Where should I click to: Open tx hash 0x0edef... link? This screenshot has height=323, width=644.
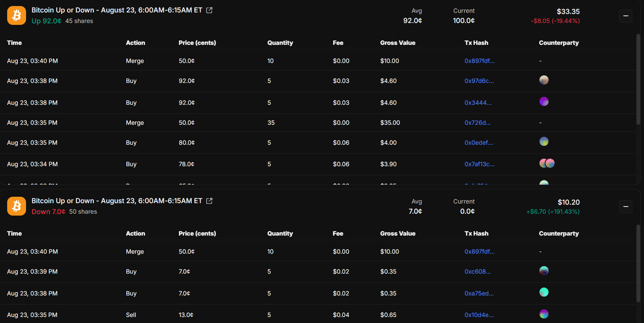coord(479,142)
